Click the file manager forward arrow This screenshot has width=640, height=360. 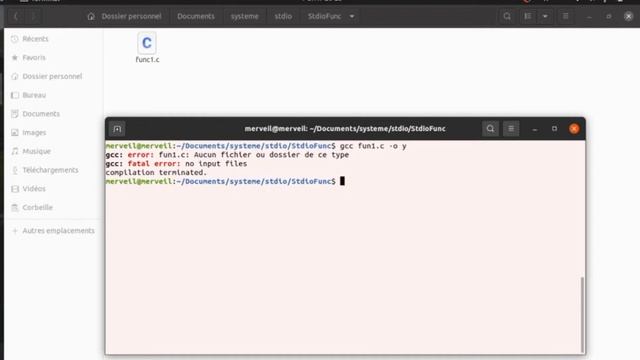tap(33, 16)
